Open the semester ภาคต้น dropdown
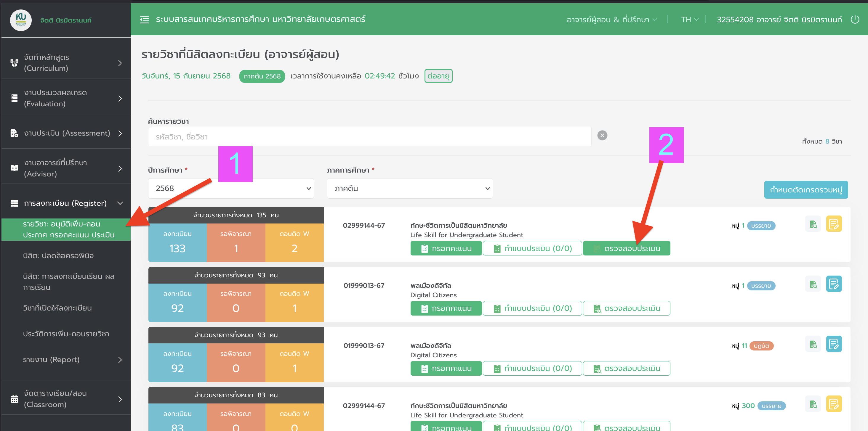Viewport: 868px width, 431px height. click(409, 189)
